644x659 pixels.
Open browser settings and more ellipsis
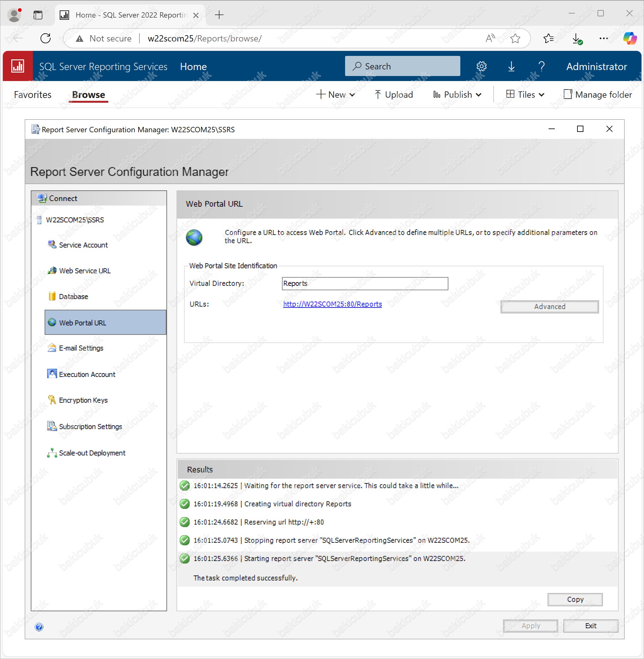pos(603,38)
